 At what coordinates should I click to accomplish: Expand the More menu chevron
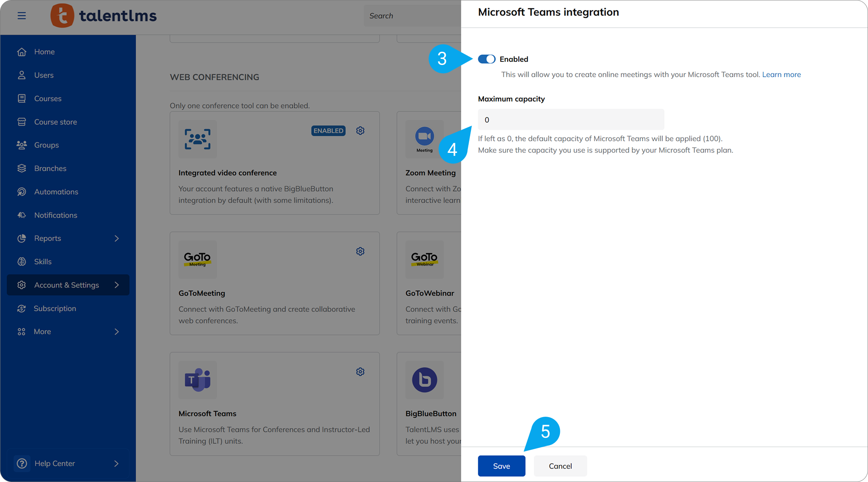(117, 332)
